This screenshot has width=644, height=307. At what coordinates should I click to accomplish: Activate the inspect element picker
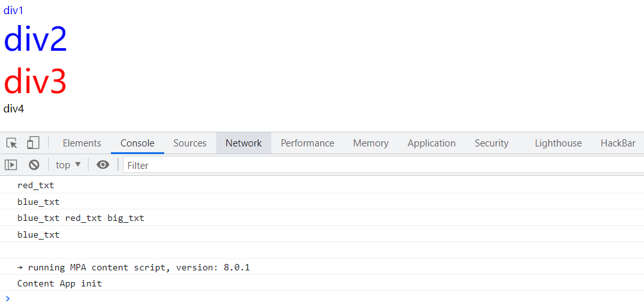[x=12, y=143]
